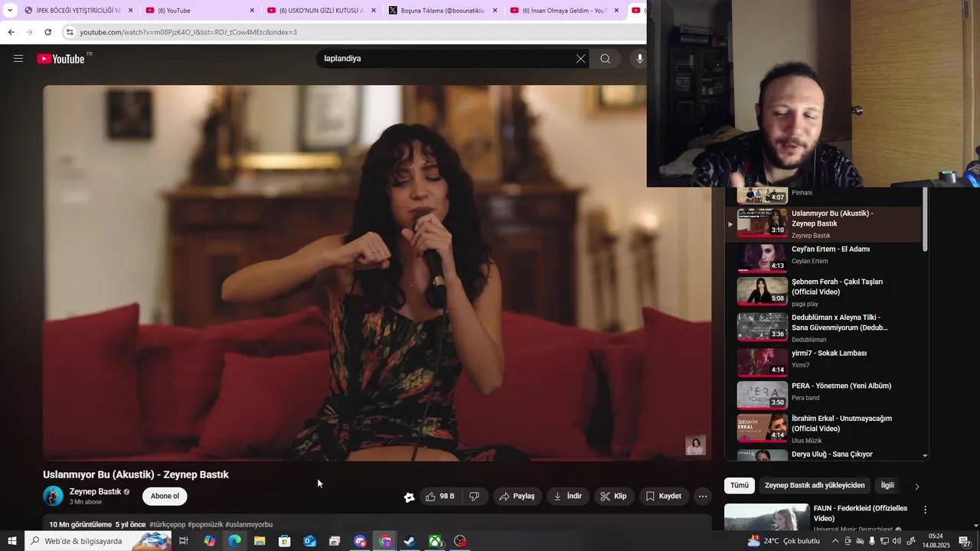Screen dimensions: 980x551
Task: Select the İlgili filter chip
Action: (887, 486)
